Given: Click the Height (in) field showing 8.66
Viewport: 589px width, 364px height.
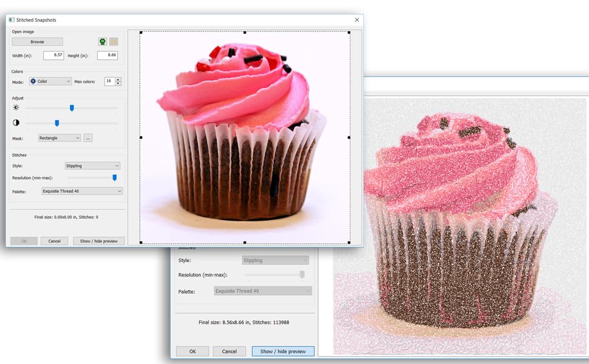Looking at the screenshot, I should [107, 55].
